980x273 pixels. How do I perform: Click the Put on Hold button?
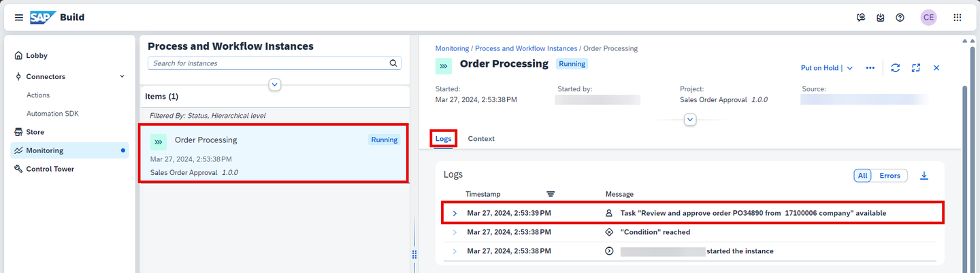[819, 68]
